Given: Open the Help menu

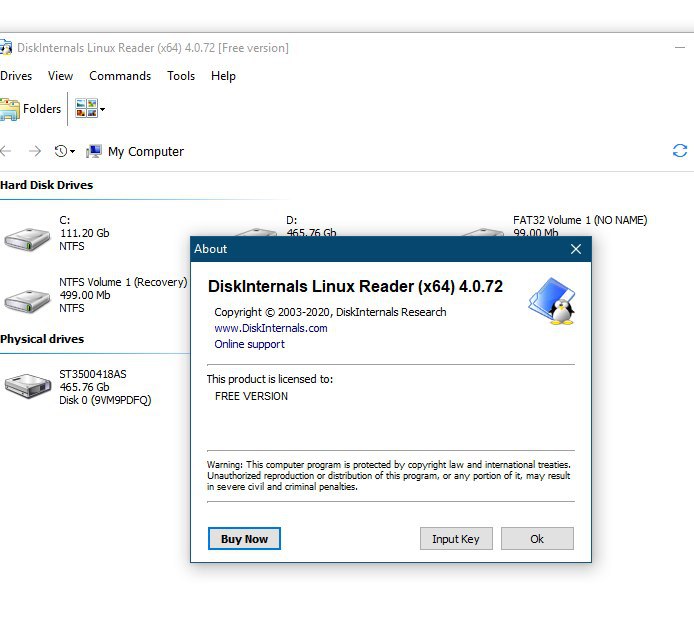Looking at the screenshot, I should 223,76.
